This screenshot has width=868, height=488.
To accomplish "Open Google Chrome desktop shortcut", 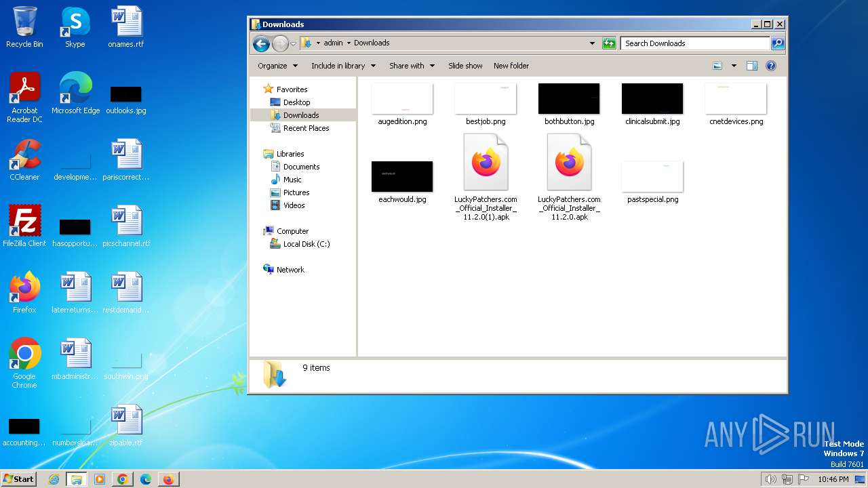I will [x=24, y=363].
